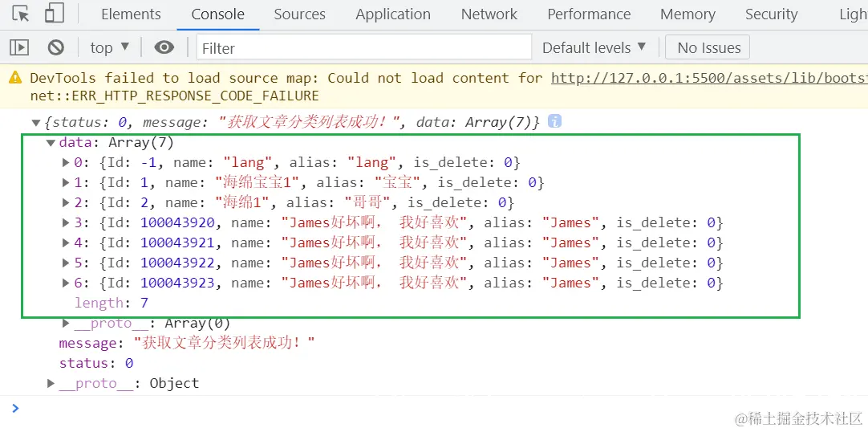This screenshot has width=868, height=432.
Task: Go to the Application tab
Action: pyautogui.click(x=393, y=14)
